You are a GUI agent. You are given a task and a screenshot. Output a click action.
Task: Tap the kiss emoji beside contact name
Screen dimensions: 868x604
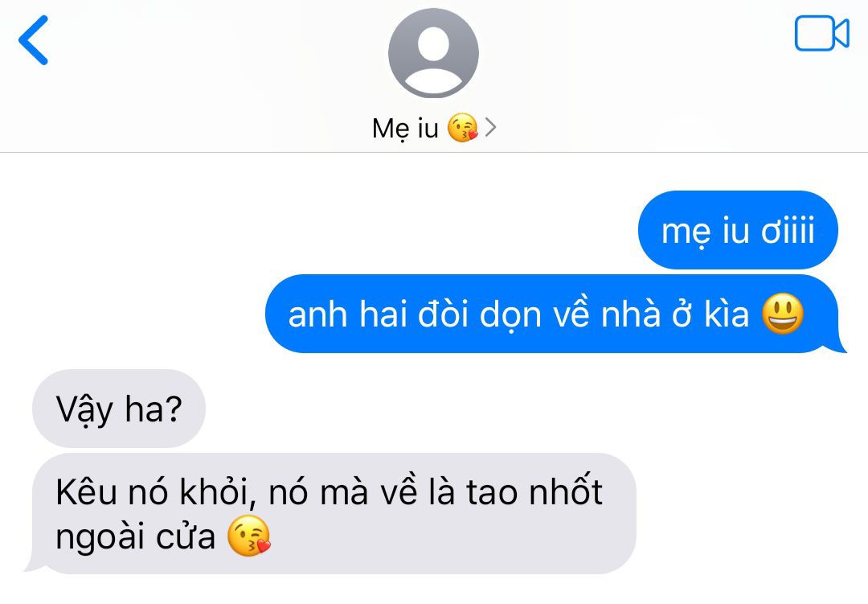(x=462, y=128)
